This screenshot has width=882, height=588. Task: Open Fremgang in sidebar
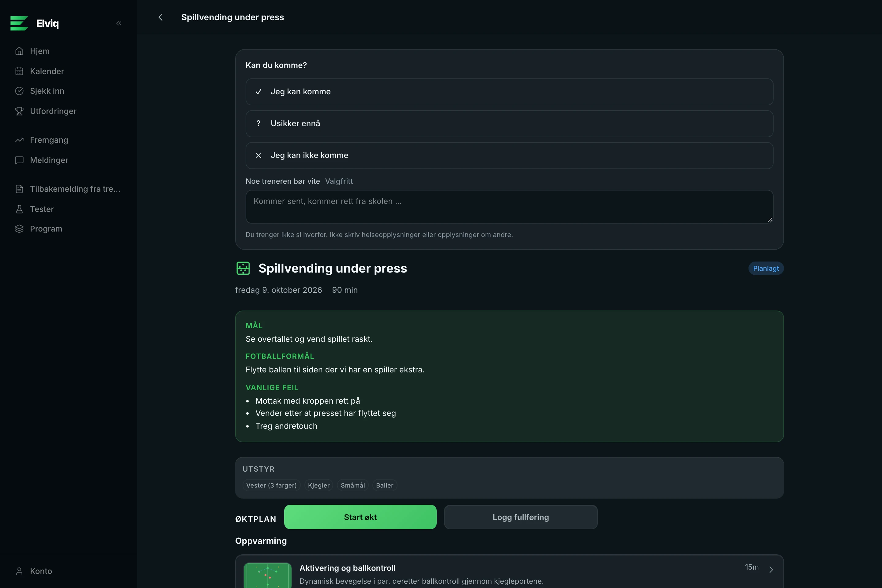[69, 140]
